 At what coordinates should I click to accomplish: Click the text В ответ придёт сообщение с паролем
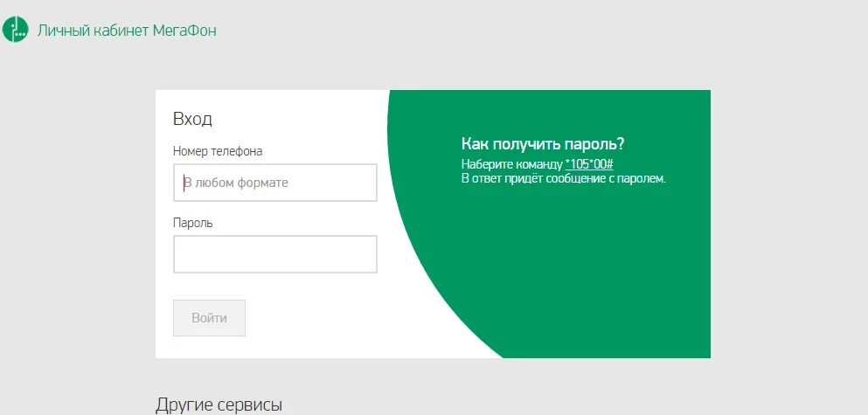(564, 179)
